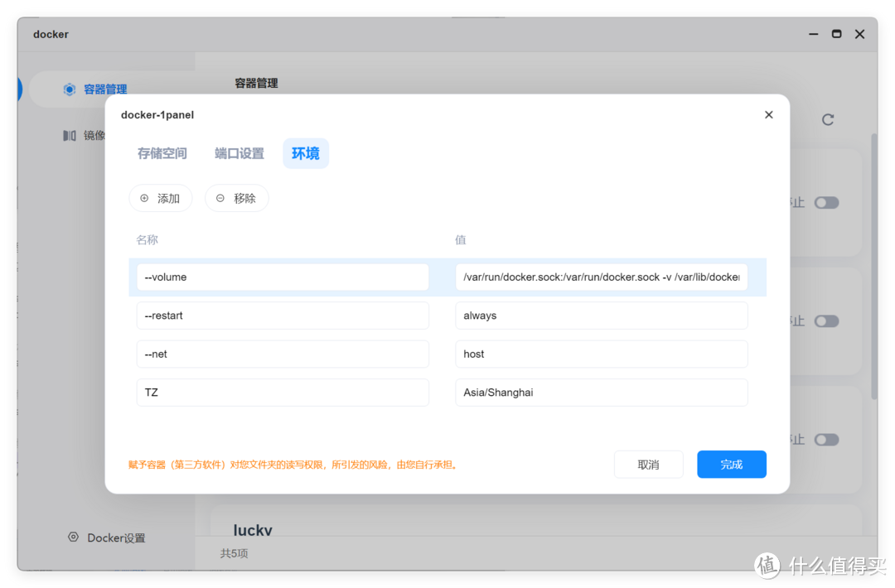Select the 环境 tab

(305, 153)
